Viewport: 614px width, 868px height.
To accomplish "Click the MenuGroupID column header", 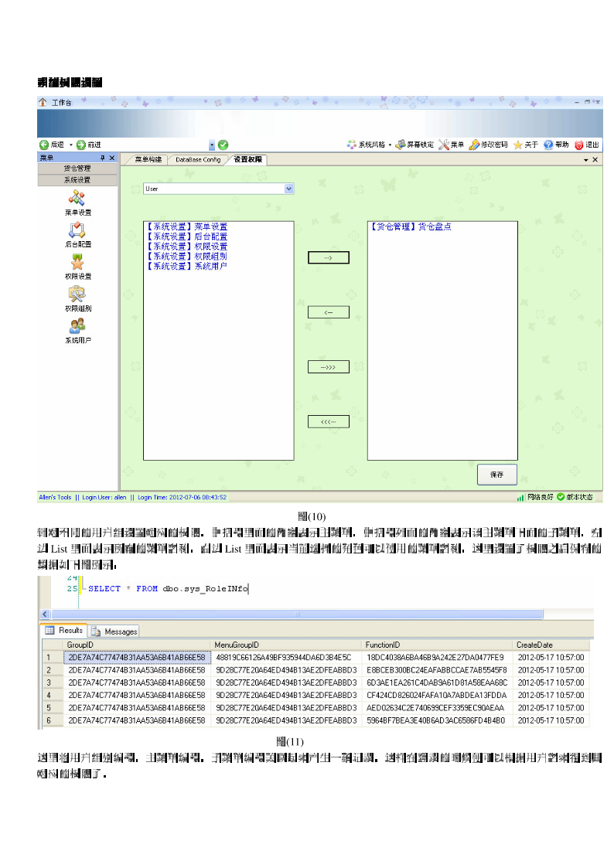I will 286,645.
